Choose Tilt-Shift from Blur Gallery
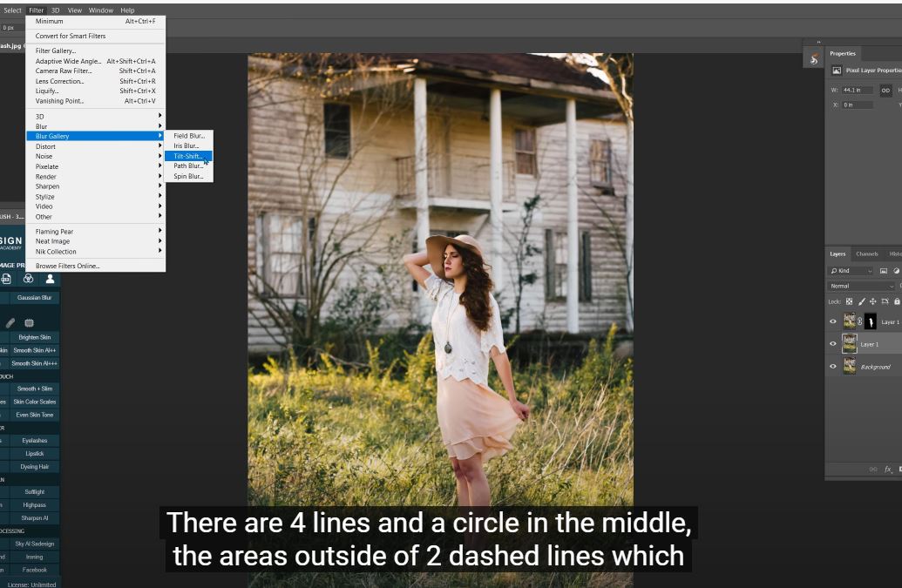The height and width of the screenshot is (588, 902). (189, 156)
